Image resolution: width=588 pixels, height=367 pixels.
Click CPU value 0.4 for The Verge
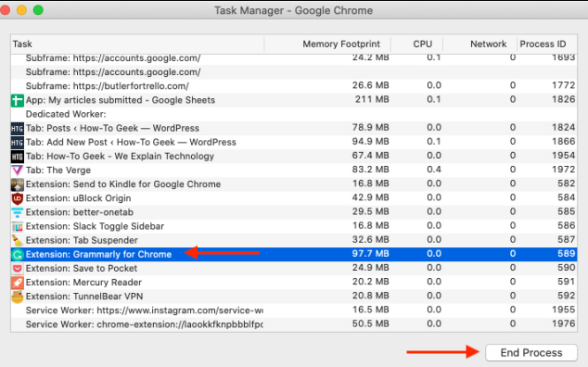click(433, 170)
